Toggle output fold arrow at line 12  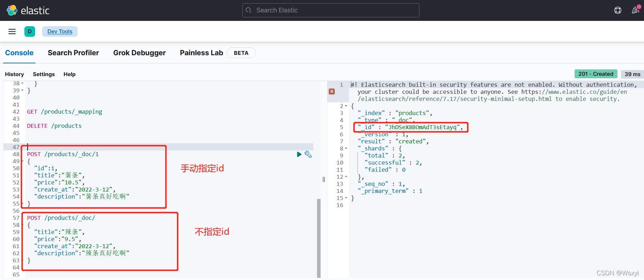[x=346, y=177]
